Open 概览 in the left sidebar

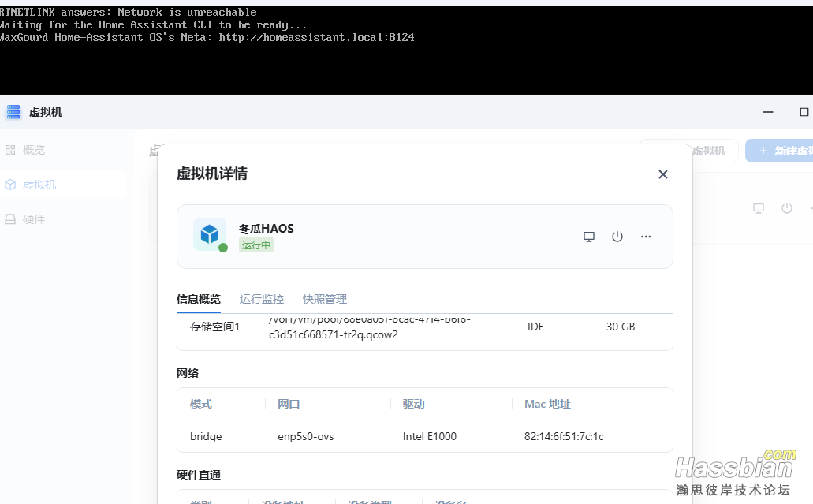(33, 150)
